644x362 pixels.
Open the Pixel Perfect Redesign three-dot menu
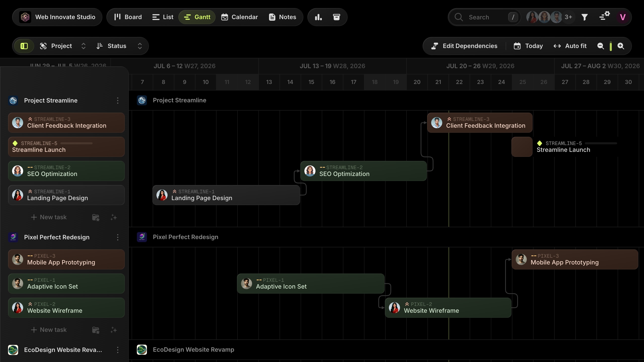pyautogui.click(x=117, y=237)
